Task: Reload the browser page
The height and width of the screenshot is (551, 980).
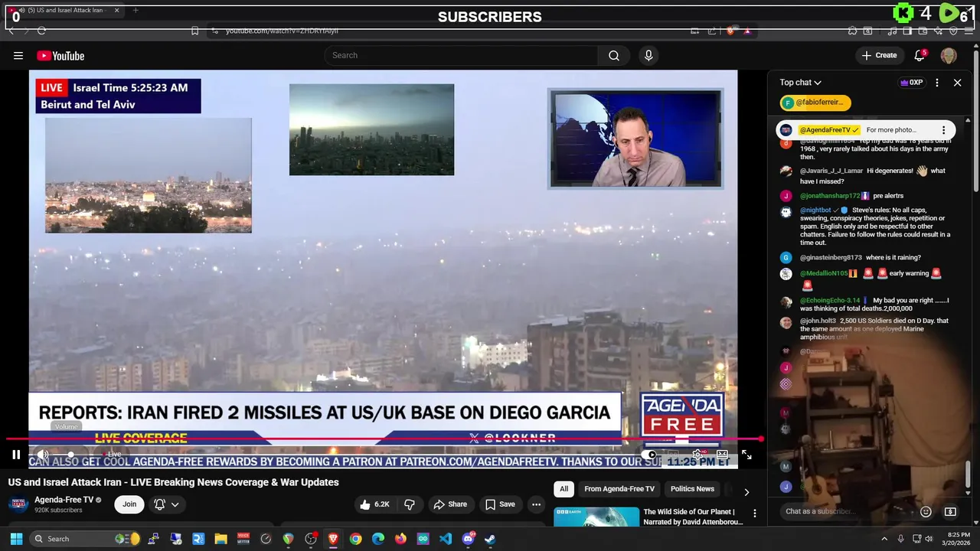Action: [41, 31]
